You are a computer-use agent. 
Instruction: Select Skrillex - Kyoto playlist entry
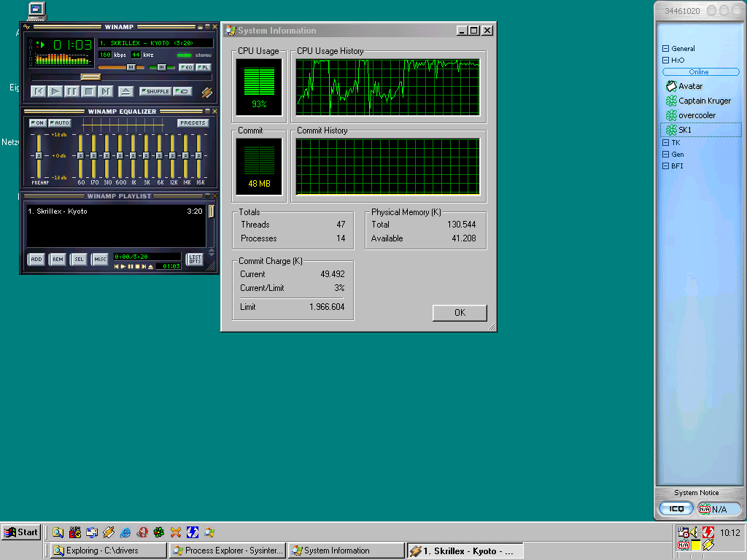pyautogui.click(x=115, y=211)
